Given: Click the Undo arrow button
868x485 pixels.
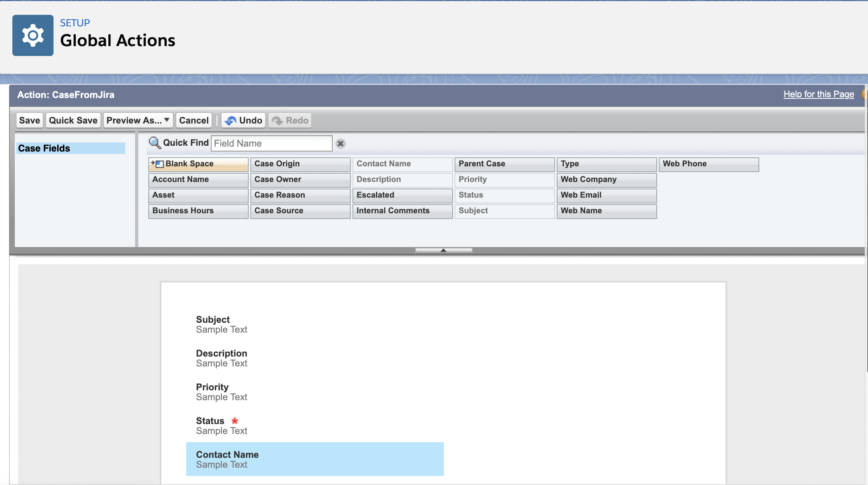Looking at the screenshot, I should click(x=243, y=121).
